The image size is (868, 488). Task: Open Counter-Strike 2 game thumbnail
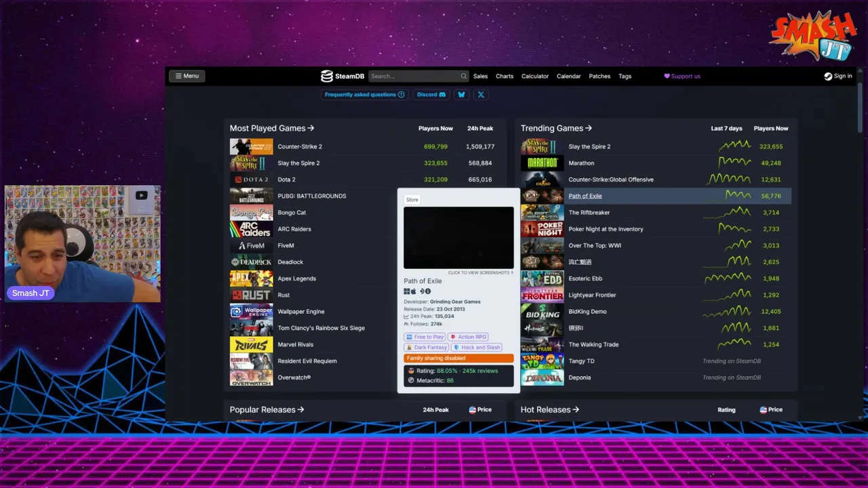pyautogui.click(x=251, y=146)
